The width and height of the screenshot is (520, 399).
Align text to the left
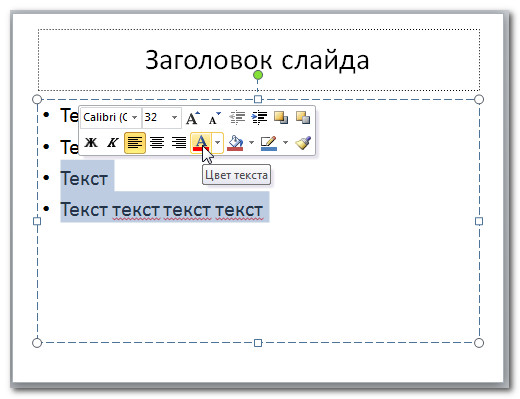pyautogui.click(x=135, y=143)
